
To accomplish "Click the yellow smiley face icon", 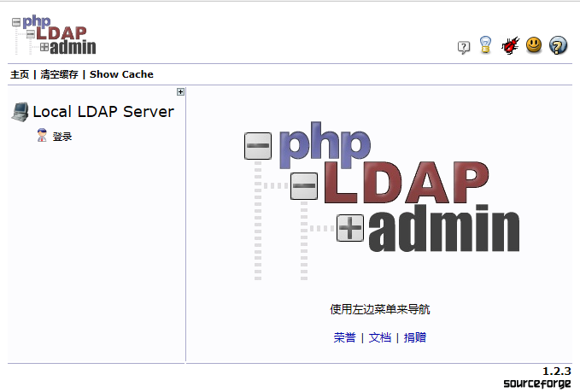I will click(x=534, y=44).
